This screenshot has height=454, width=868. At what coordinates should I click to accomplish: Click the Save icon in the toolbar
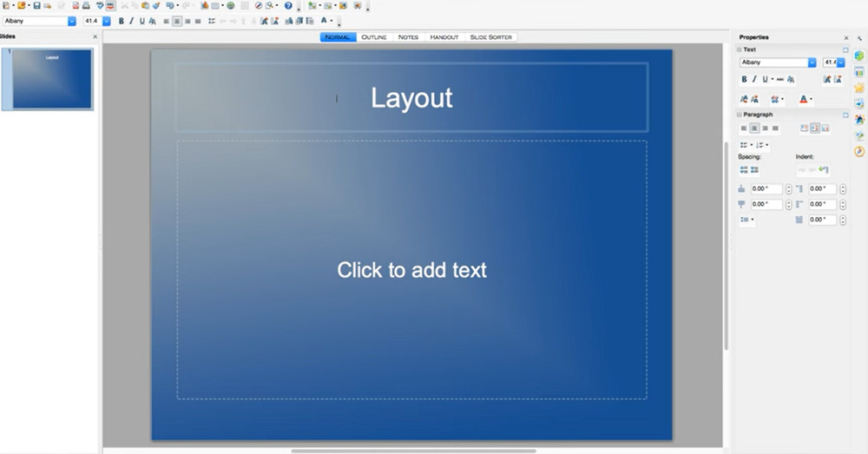[36, 5]
